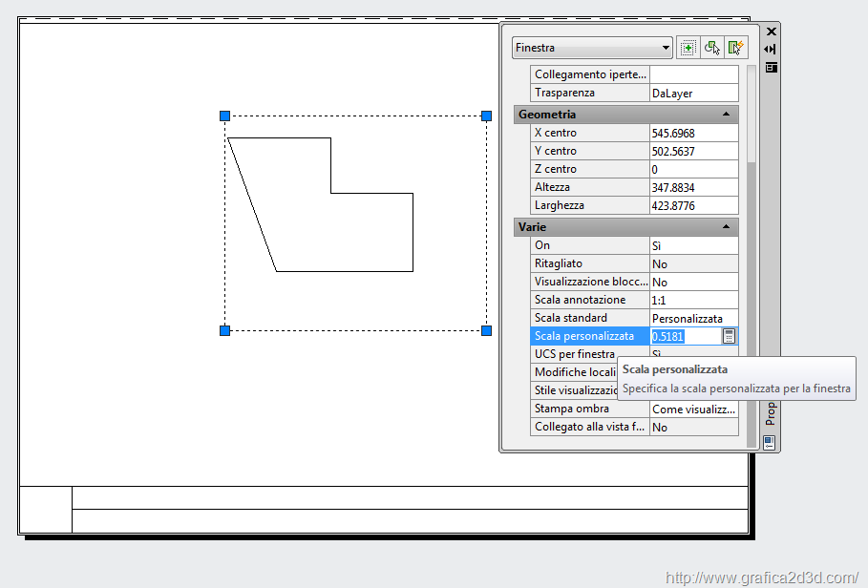This screenshot has width=868, height=588.
Task: Toggle the viewport On value field
Action: pos(692,245)
